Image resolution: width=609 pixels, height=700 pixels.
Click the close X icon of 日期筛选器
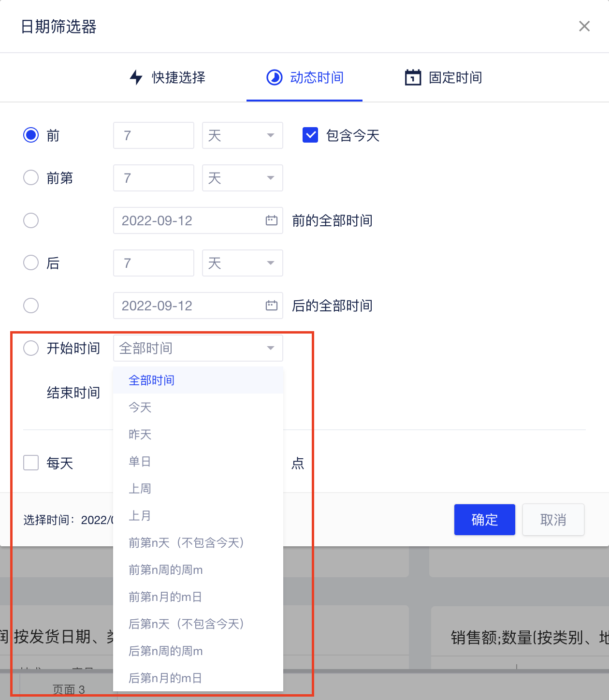pos(584,26)
